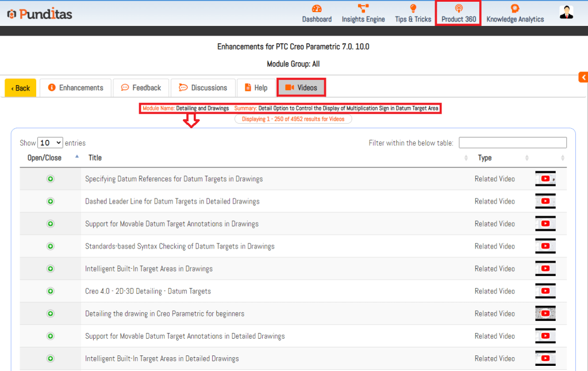Expand the row 'Specifying Datum References for Datum Targets'
588x371 pixels.
click(50, 179)
